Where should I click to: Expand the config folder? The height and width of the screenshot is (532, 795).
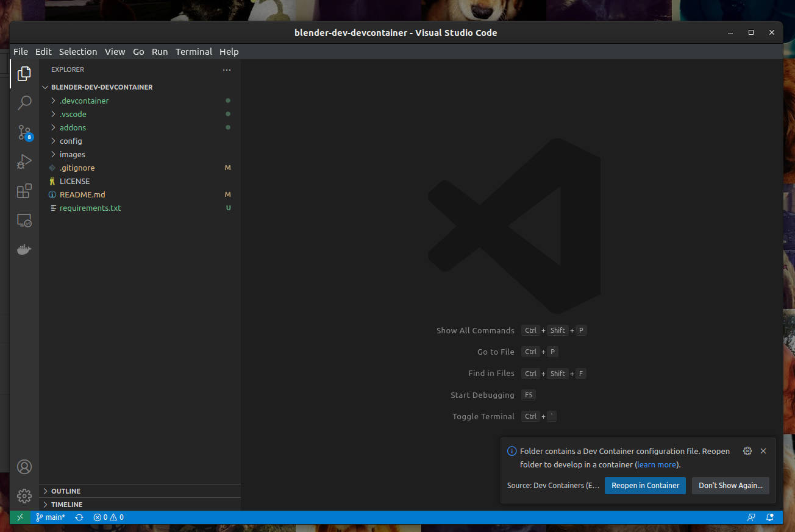click(x=140, y=141)
